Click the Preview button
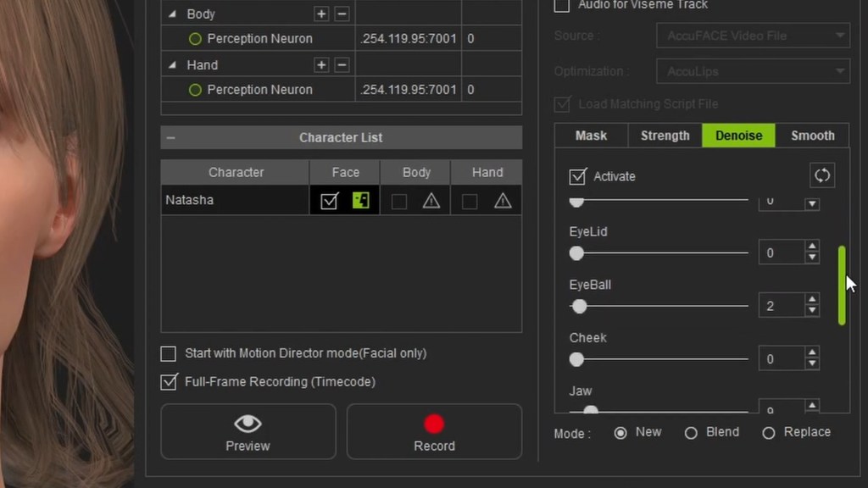 pyautogui.click(x=248, y=431)
